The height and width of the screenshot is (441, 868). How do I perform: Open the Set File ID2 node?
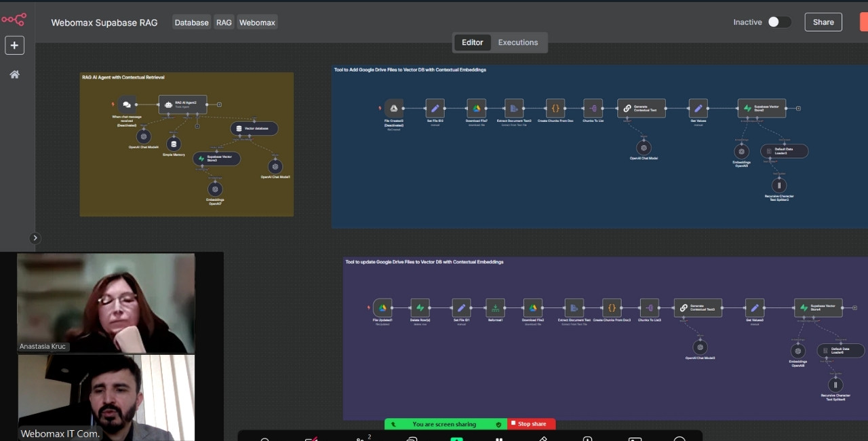(x=435, y=108)
